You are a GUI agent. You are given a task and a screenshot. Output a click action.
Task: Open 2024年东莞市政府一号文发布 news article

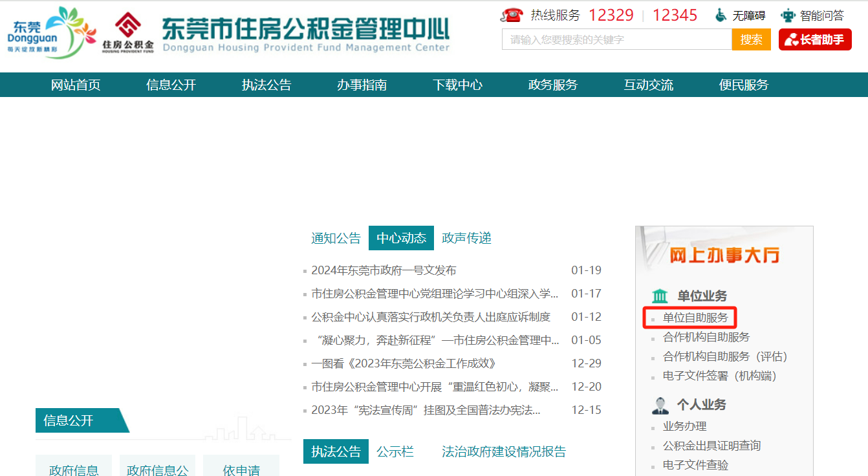(384, 270)
